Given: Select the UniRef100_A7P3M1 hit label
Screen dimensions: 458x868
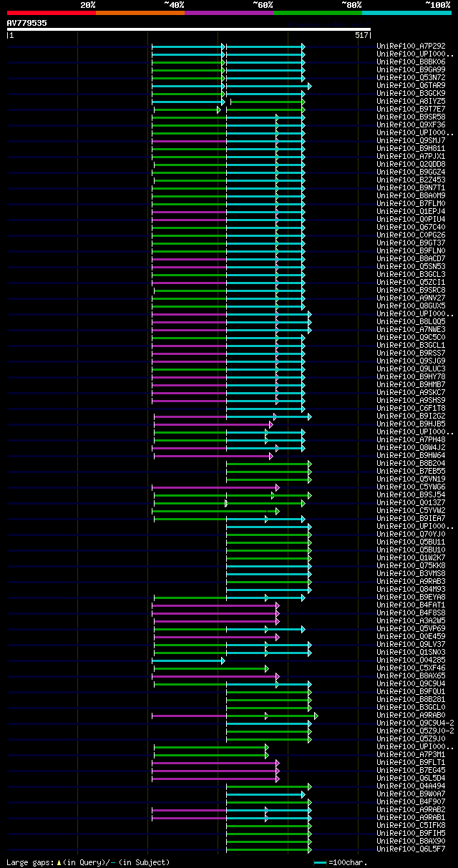Looking at the screenshot, I should (x=412, y=754).
